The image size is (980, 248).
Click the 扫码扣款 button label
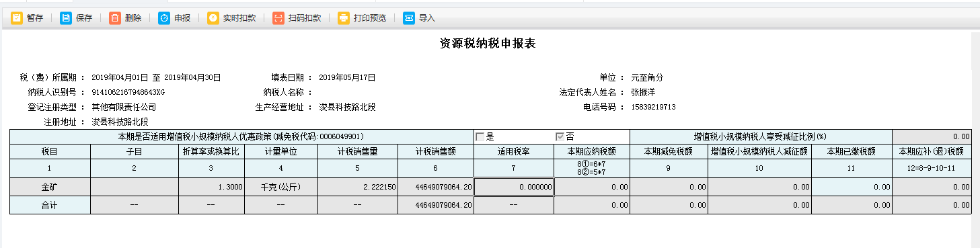point(305,18)
